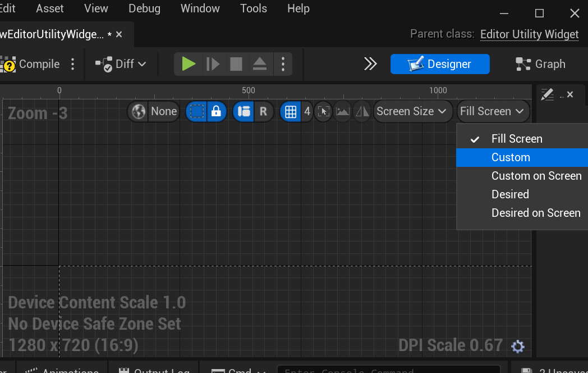Viewport: 588px width, 373px height.
Task: Open the Fill Screen dropdown button
Action: coord(492,112)
